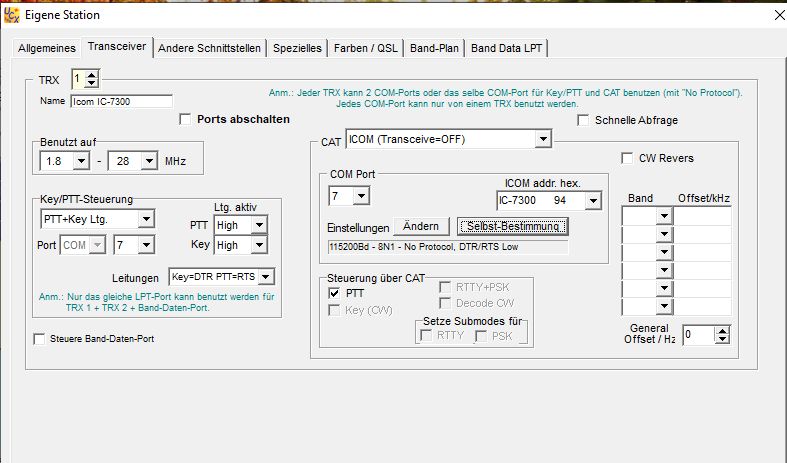
Task: Click the Selbst-Bestimmung button
Action: click(512, 226)
